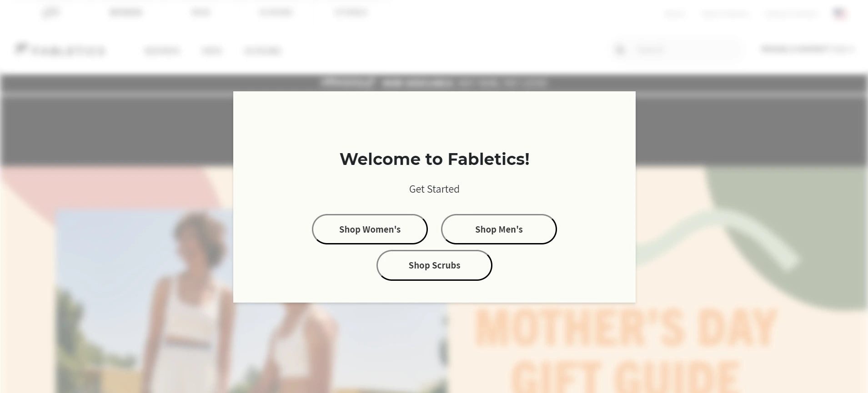Select Shop Scrubs in the Get Started dialog

(x=434, y=265)
